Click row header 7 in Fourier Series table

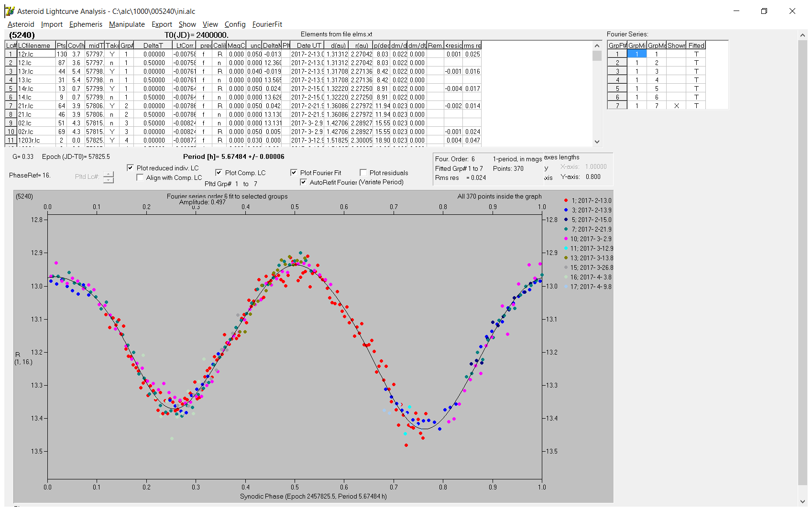pos(617,106)
